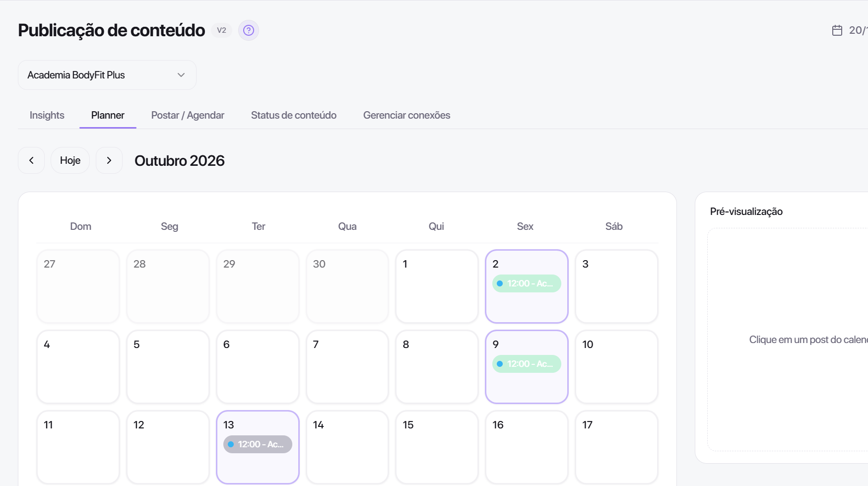The height and width of the screenshot is (486, 868).
Task: Go to Status de conteúdo tab
Action: pos(294,115)
